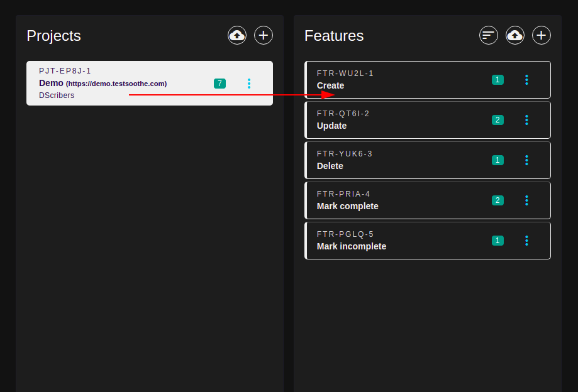
Task: Click the count badge on Update feature
Action: coord(497,120)
